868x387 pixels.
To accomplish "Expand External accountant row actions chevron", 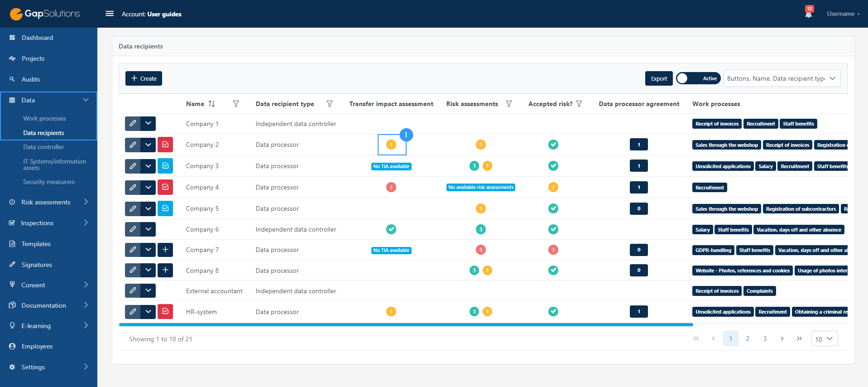I will click(148, 290).
